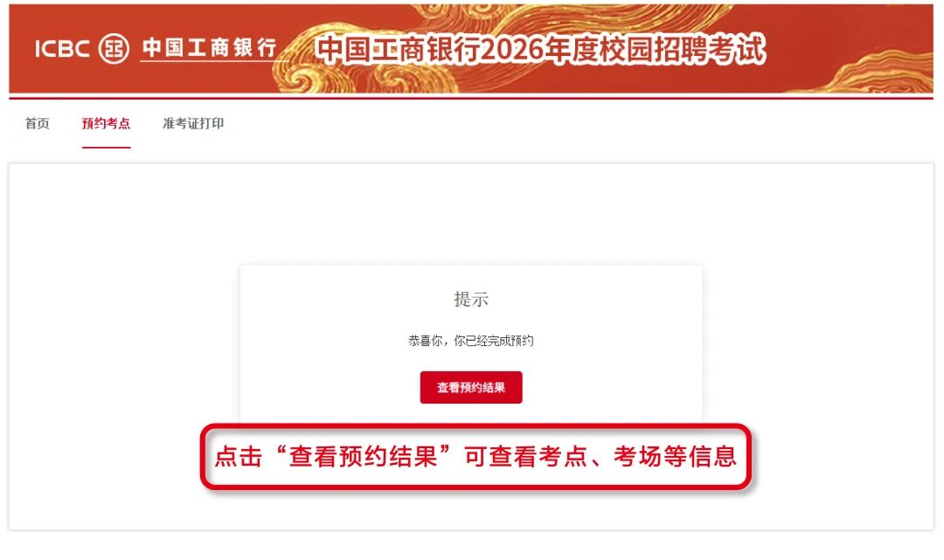
Task: Click the 查看预约结果 button
Action: (x=471, y=387)
